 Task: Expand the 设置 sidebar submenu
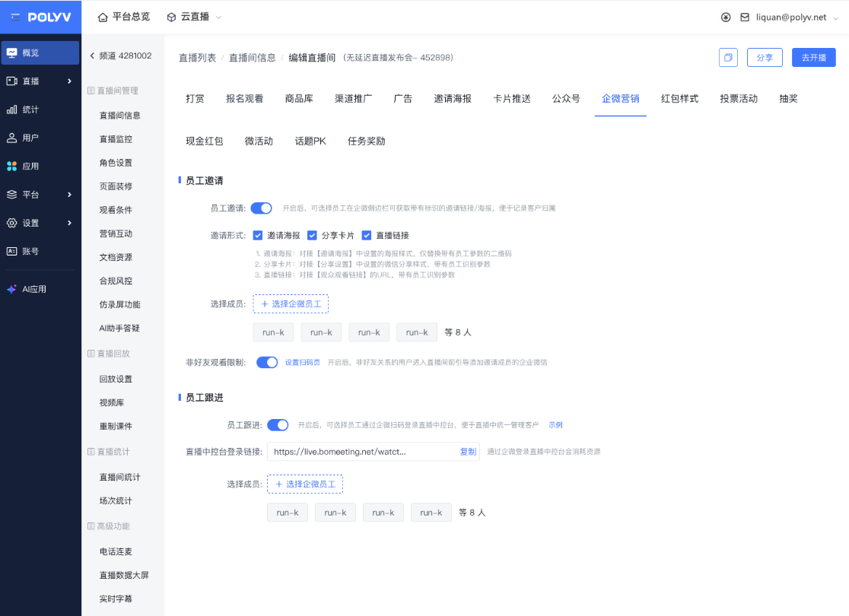(x=69, y=223)
